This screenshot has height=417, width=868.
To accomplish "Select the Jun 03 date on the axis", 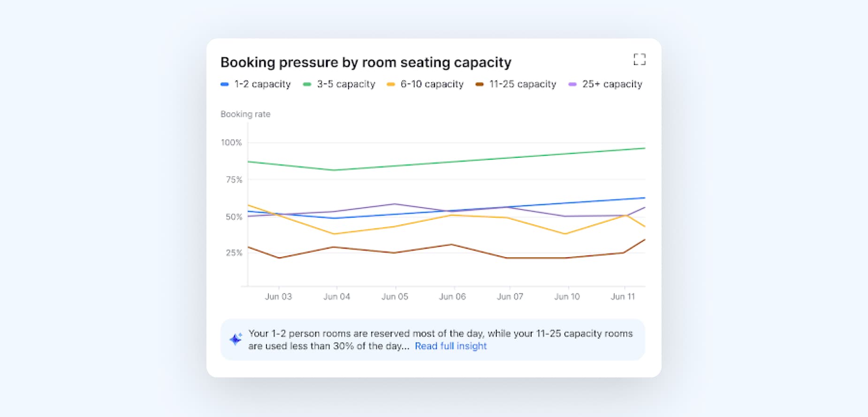I will coord(278,297).
